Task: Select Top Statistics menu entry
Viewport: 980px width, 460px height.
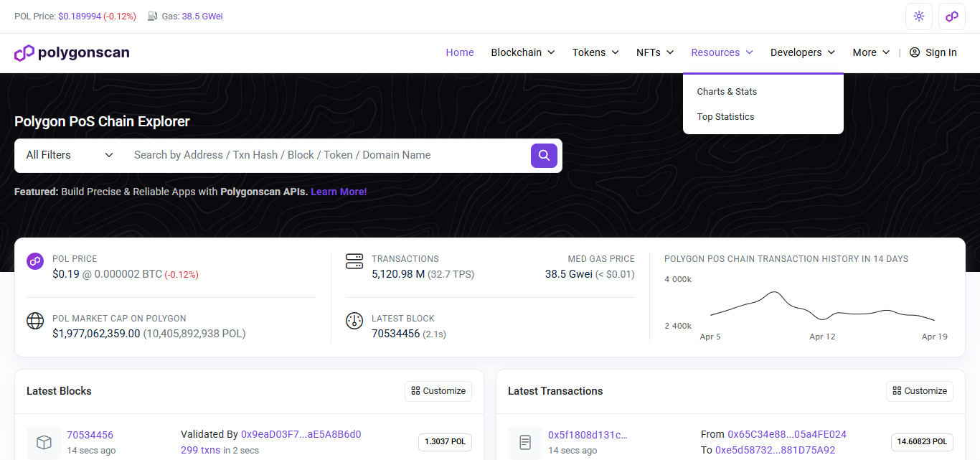Action: 725,117
